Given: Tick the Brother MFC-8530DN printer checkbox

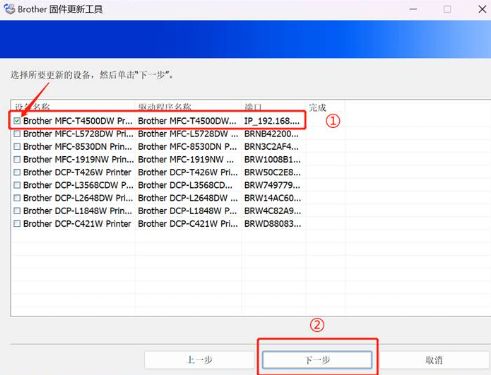Looking at the screenshot, I should tap(17, 147).
